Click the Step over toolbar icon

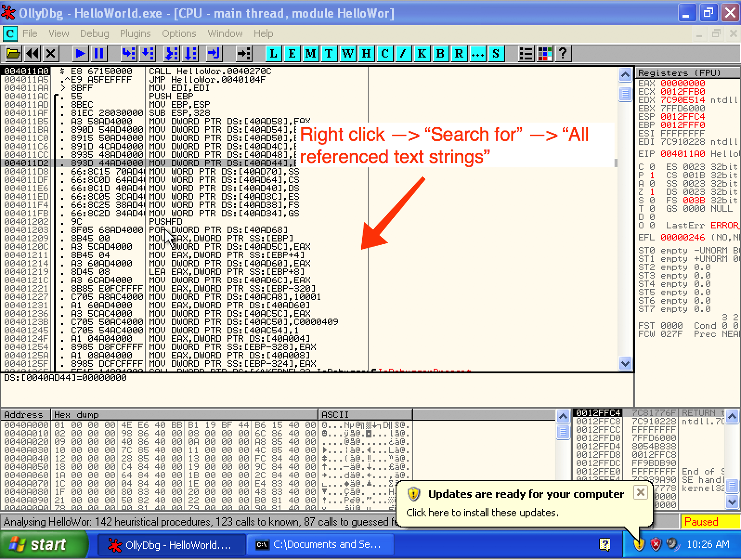pyautogui.click(x=147, y=53)
